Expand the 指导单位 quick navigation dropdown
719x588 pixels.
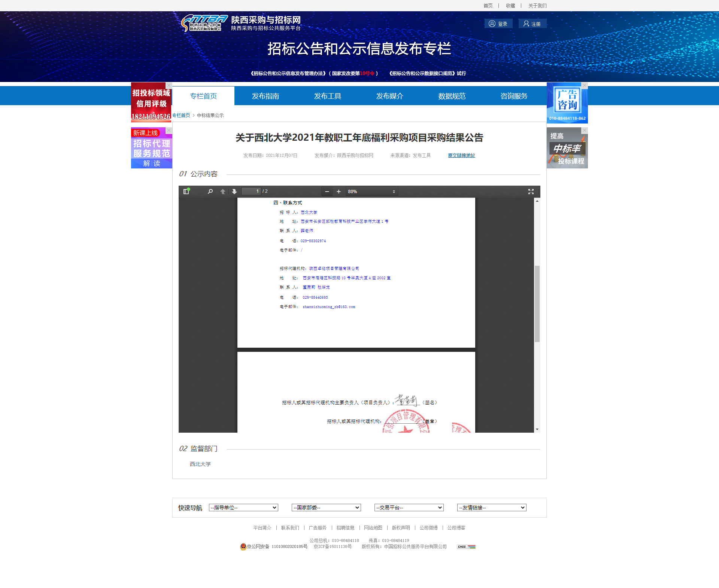point(243,508)
